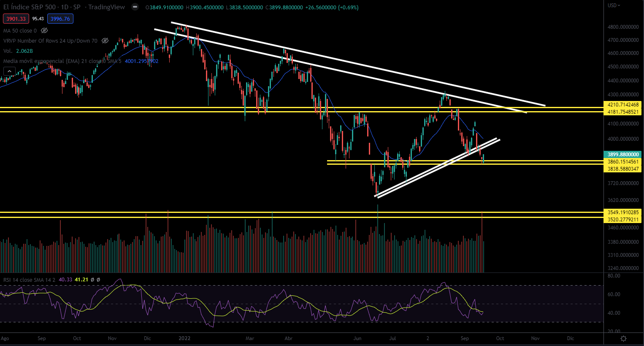Viewport: 644px width, 346px height.
Task: Click the blue 3996.76 buy price button
Action: tap(60, 19)
